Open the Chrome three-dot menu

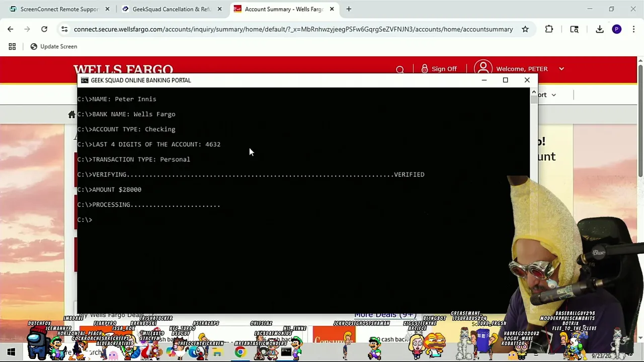(633, 29)
